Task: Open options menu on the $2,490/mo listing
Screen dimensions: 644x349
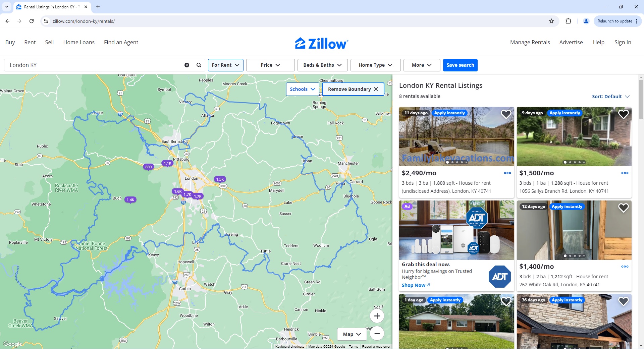Action: 507,173
